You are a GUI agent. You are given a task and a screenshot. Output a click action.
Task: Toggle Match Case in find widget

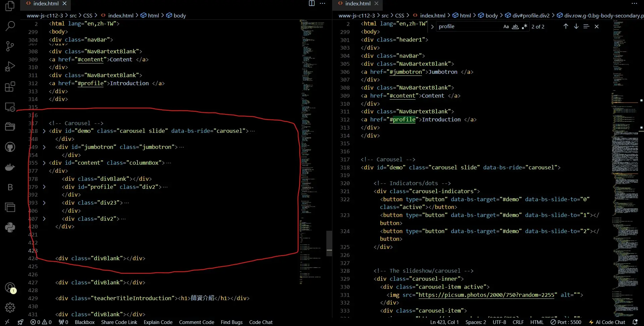point(506,26)
